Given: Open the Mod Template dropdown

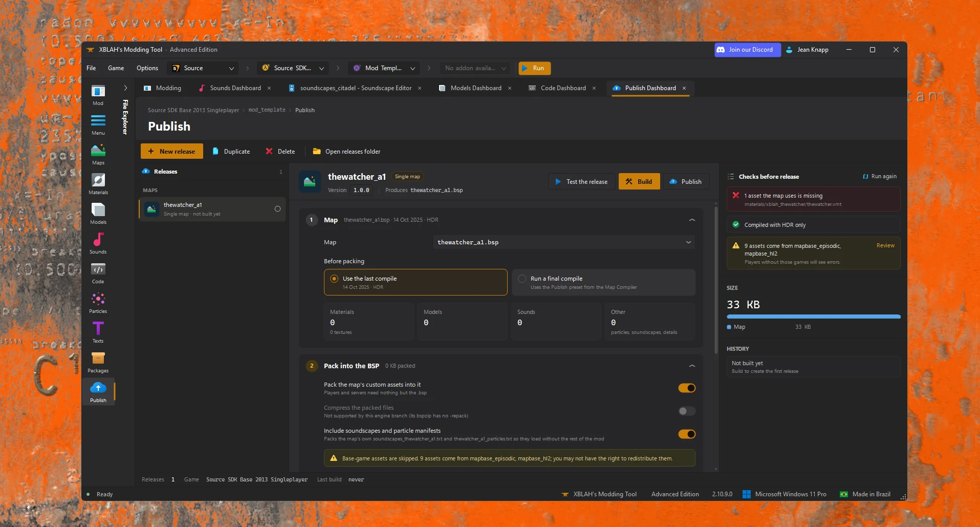Looking at the screenshot, I should point(384,68).
